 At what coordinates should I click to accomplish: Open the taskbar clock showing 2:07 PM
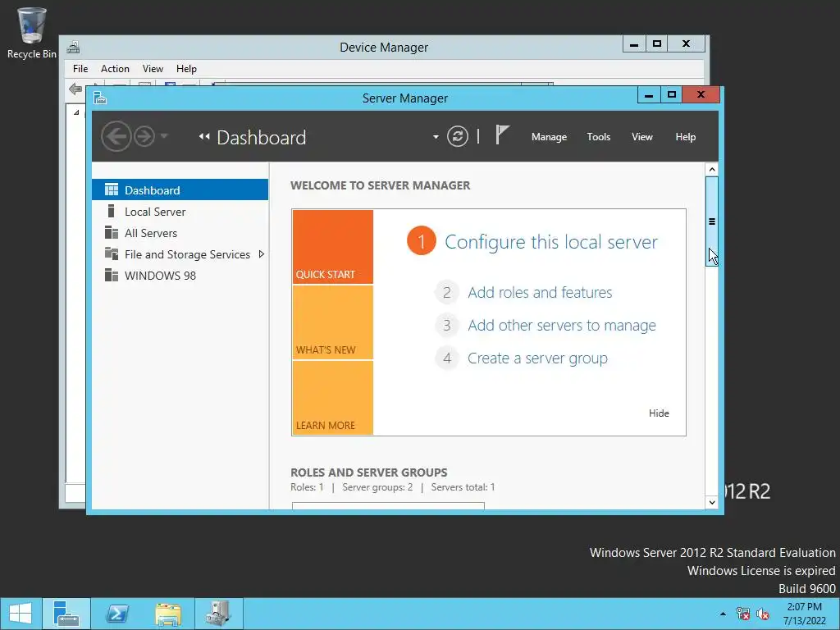[x=804, y=614]
